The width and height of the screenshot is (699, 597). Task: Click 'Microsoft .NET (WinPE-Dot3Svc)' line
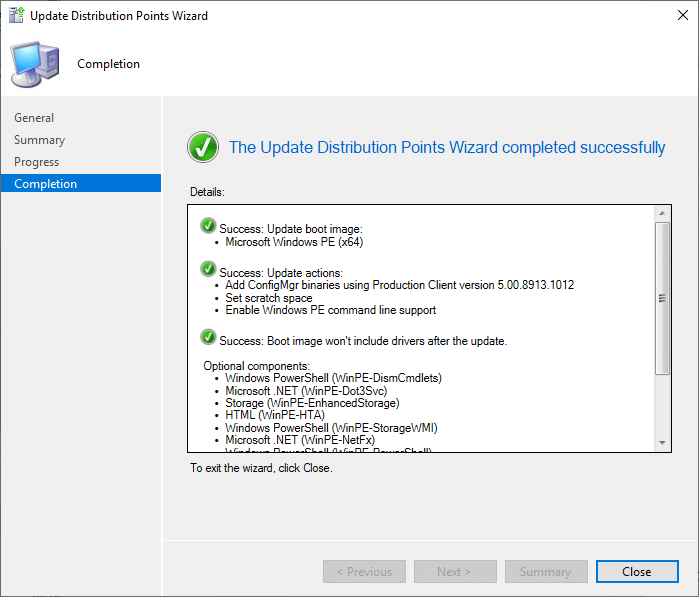306,391
